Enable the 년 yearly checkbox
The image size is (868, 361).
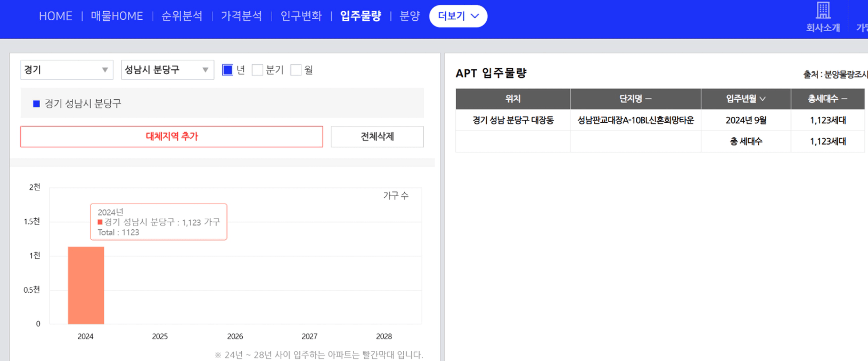pyautogui.click(x=227, y=70)
